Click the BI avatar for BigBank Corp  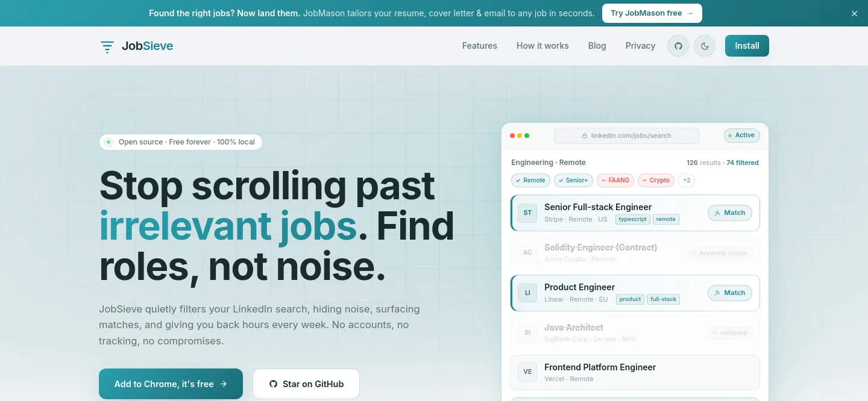(x=527, y=332)
